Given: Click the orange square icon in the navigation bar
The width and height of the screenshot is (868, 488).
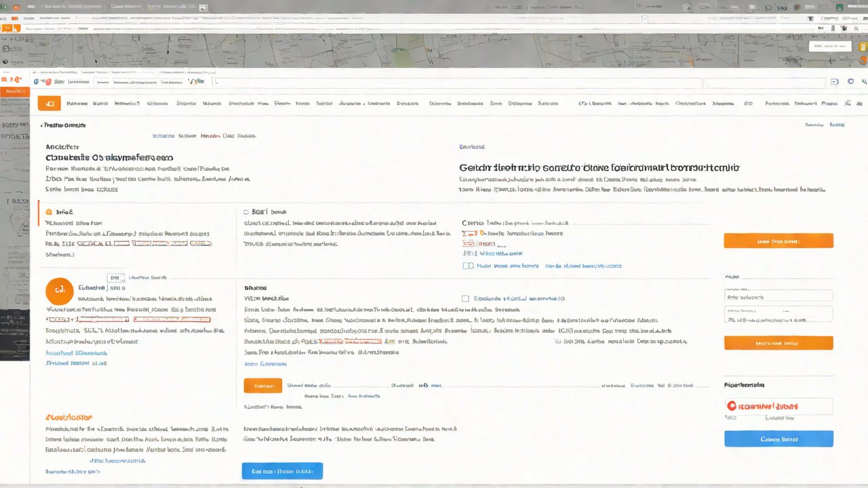Looking at the screenshot, I should pos(49,103).
